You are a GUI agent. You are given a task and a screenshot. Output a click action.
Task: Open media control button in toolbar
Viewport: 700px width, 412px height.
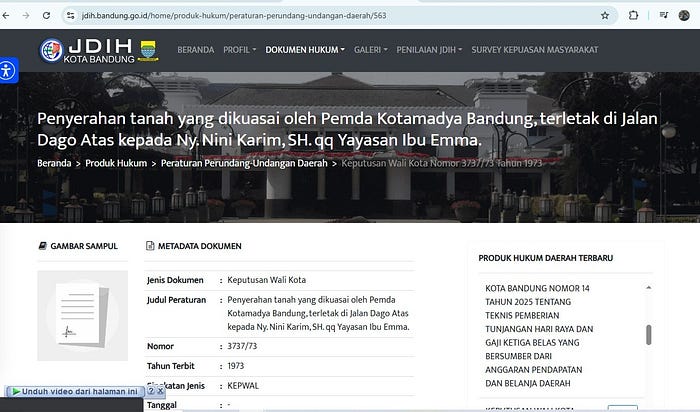664,16
